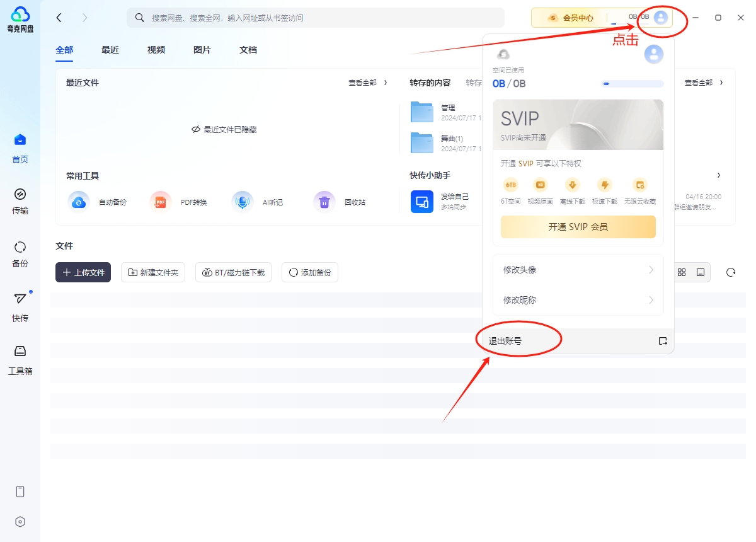Image resolution: width=756 pixels, height=542 pixels.
Task: Click the 快传小助手 heading
Action: (430, 175)
